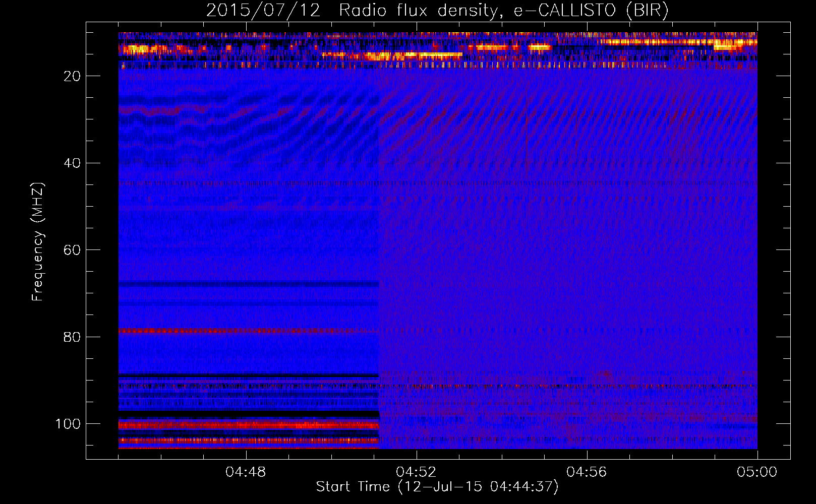Click the '04:52' time tick label
Image resolution: width=816 pixels, height=504 pixels.
point(416,472)
